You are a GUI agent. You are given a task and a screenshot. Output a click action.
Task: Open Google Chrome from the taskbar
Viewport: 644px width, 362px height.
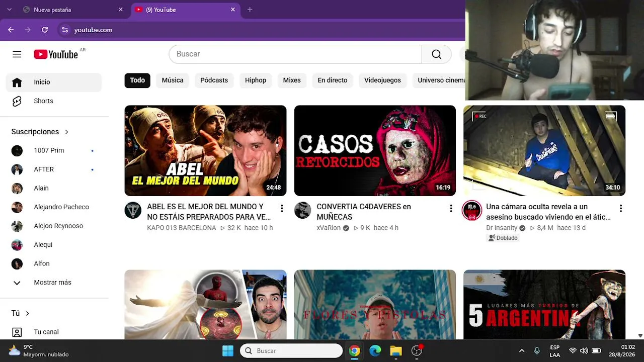point(355,351)
